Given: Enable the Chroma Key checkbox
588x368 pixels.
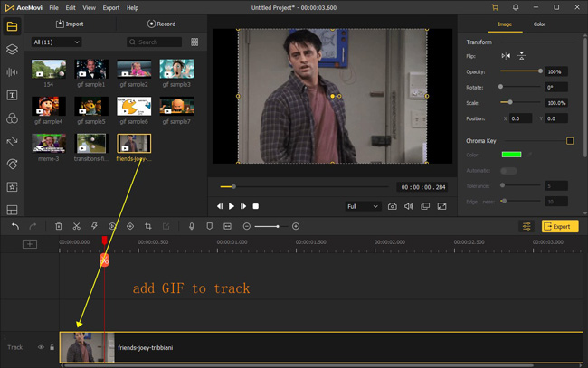Looking at the screenshot, I should 570,141.
